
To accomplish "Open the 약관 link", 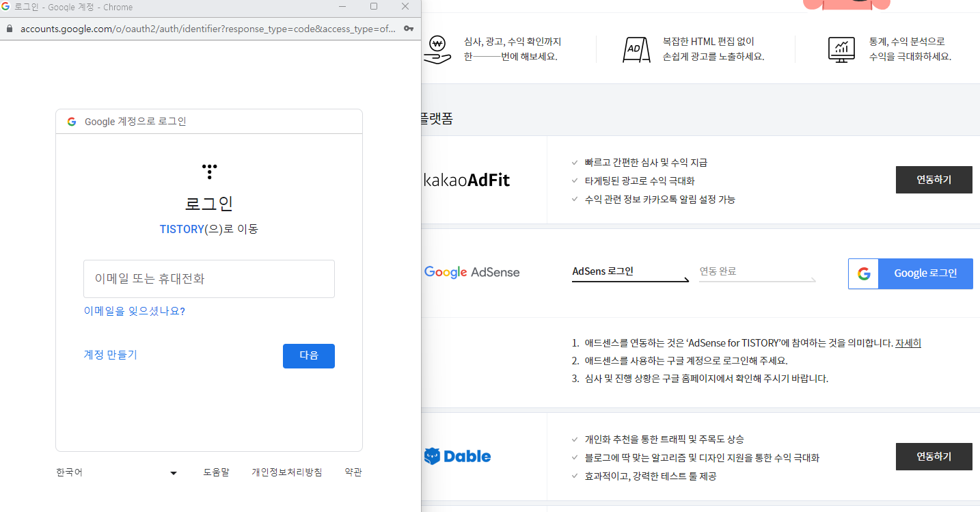I will (353, 472).
